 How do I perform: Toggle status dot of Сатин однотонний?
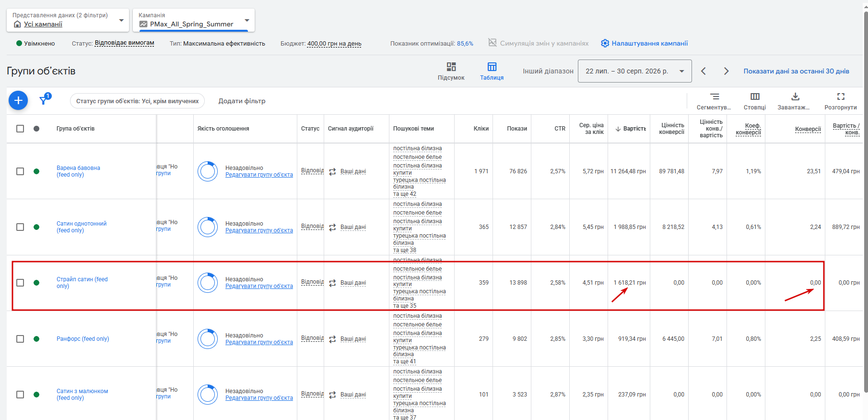coord(36,227)
